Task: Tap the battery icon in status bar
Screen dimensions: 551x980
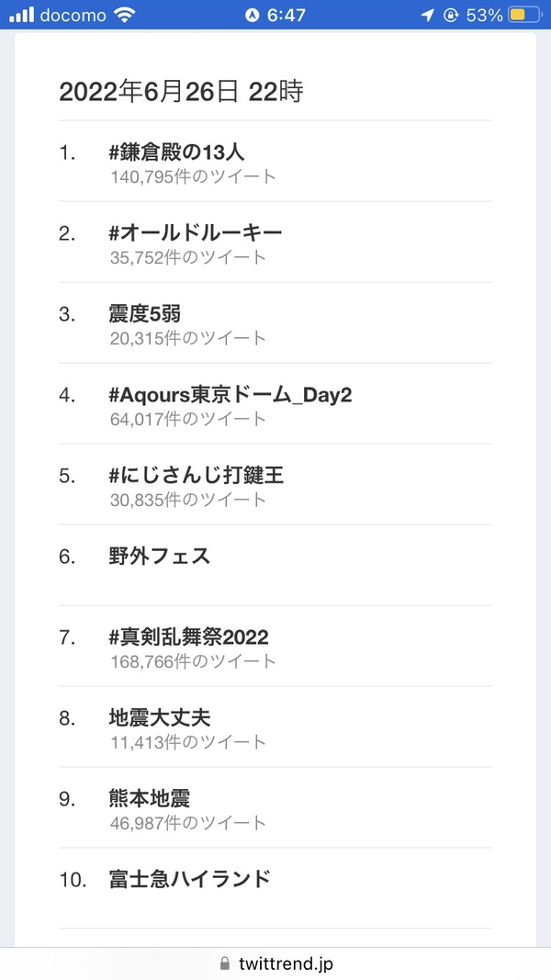Action: click(525, 15)
